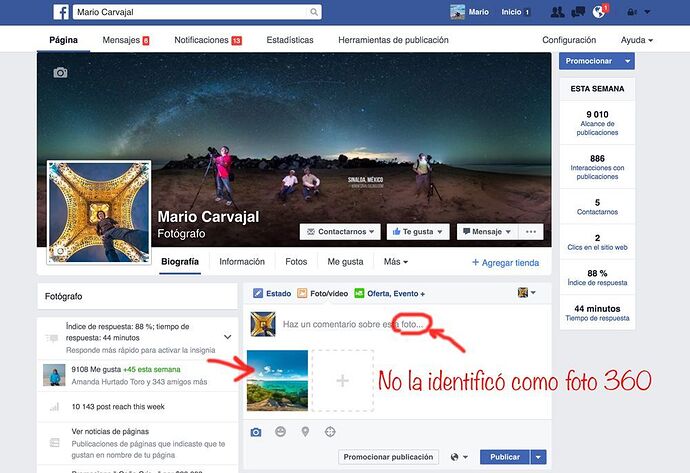The image size is (690, 473).
Task: Click the cover photo camera icon
Action: tap(60, 72)
